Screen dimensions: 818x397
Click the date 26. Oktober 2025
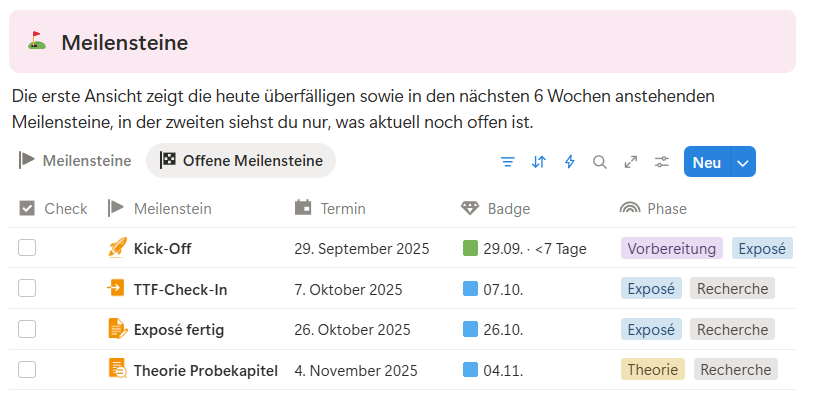[352, 330]
